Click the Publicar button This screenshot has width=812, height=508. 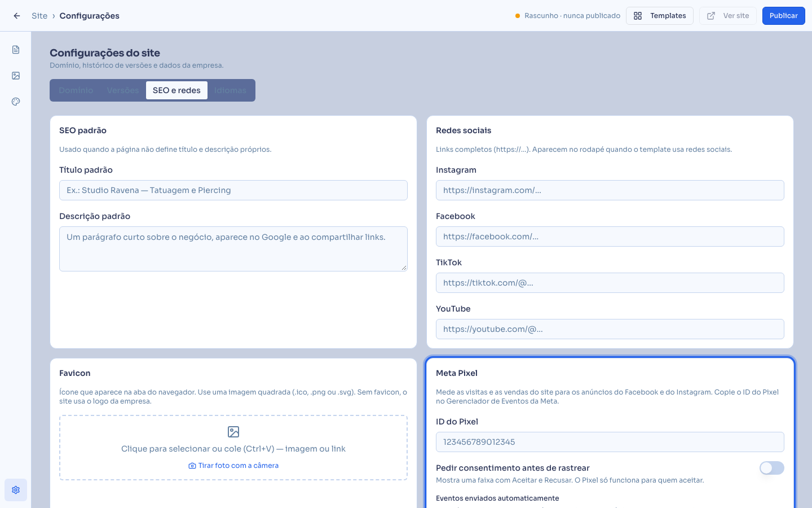[x=784, y=16]
